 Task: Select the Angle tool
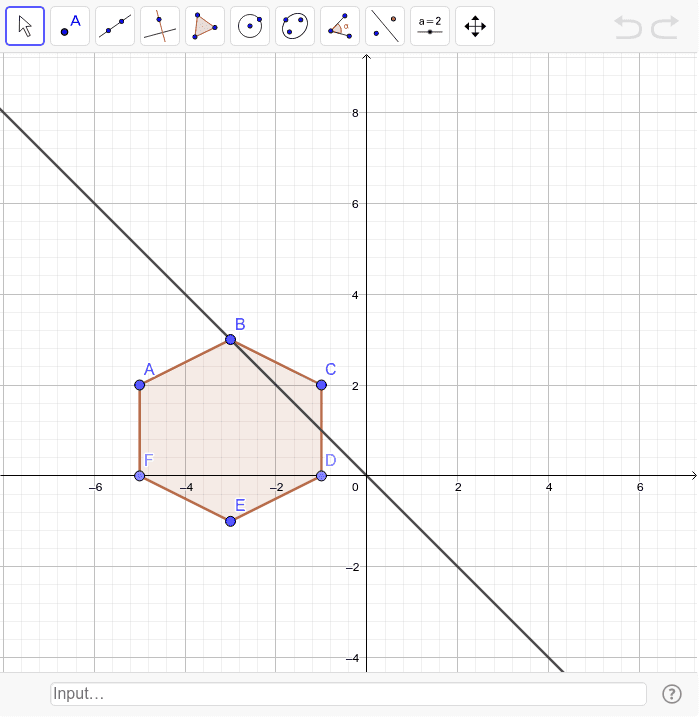(x=340, y=26)
